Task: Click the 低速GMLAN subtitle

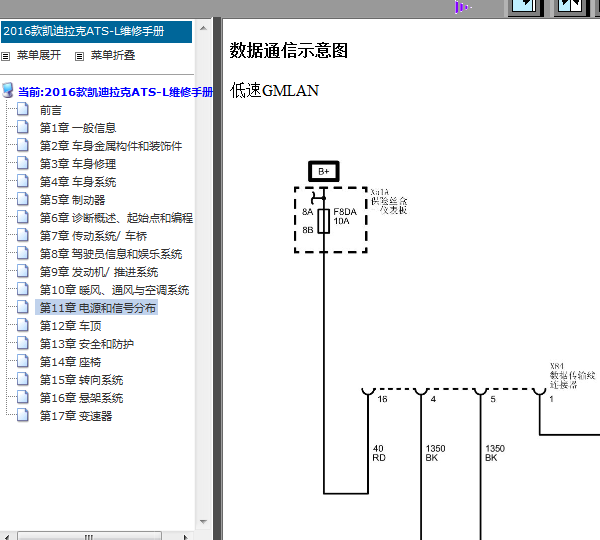Action: tap(274, 91)
